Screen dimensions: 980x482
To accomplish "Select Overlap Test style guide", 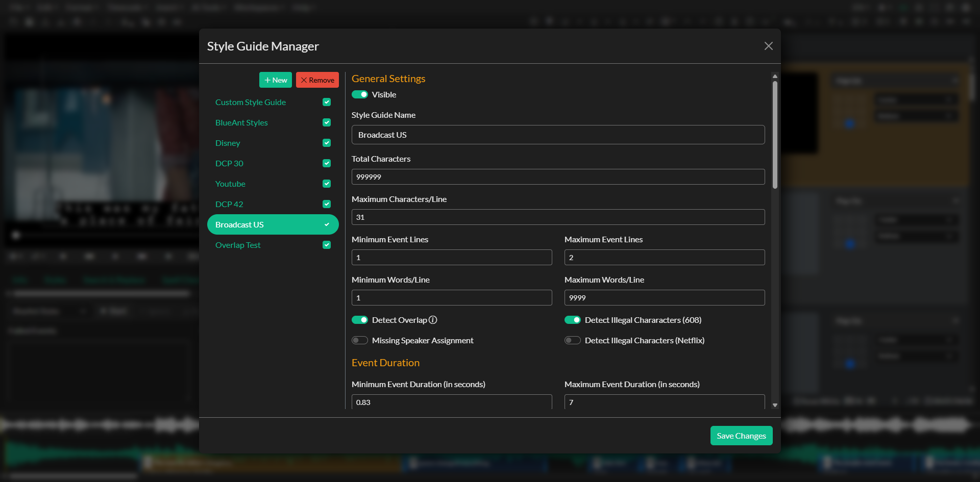I will [x=238, y=245].
